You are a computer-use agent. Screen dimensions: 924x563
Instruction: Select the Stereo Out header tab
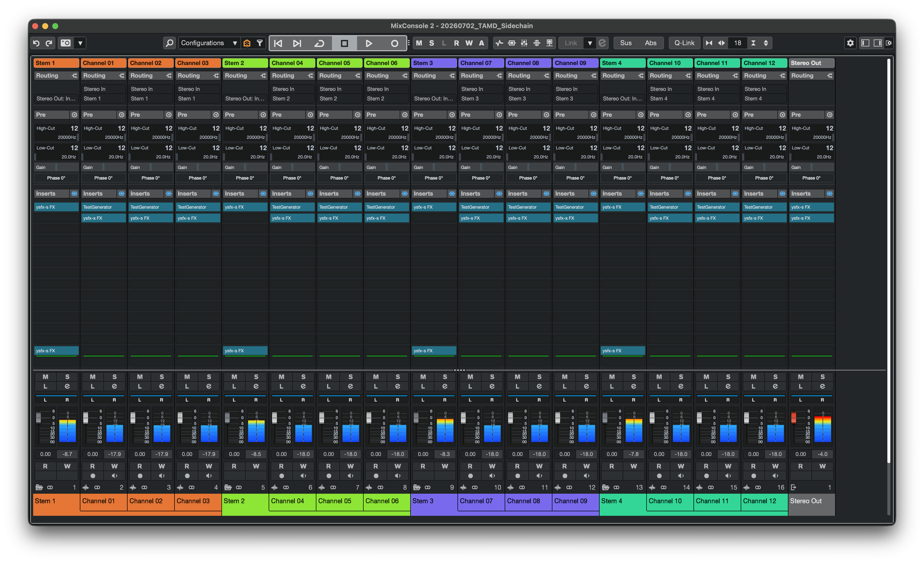pyautogui.click(x=812, y=63)
